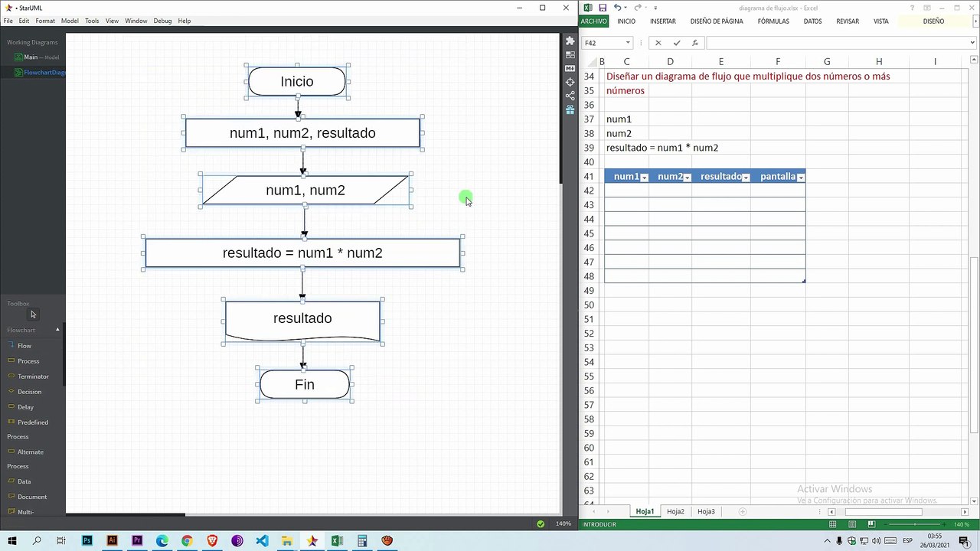This screenshot has width=980, height=551.
Task: Pick the Terminator shape in the toolbox
Action: coord(33,377)
